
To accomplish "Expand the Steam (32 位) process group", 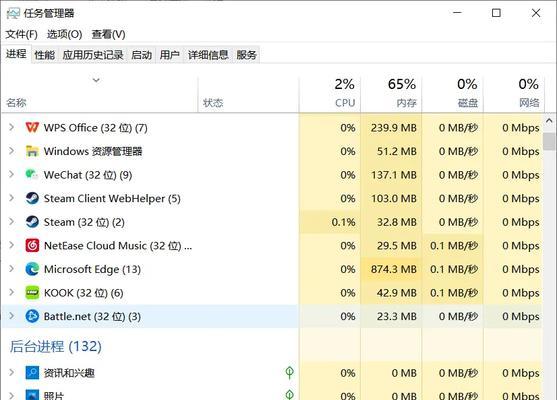I will [x=11, y=222].
